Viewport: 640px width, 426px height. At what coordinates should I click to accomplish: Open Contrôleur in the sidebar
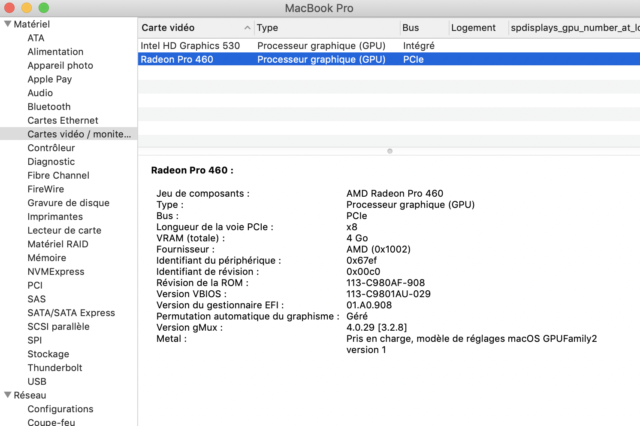(51, 148)
